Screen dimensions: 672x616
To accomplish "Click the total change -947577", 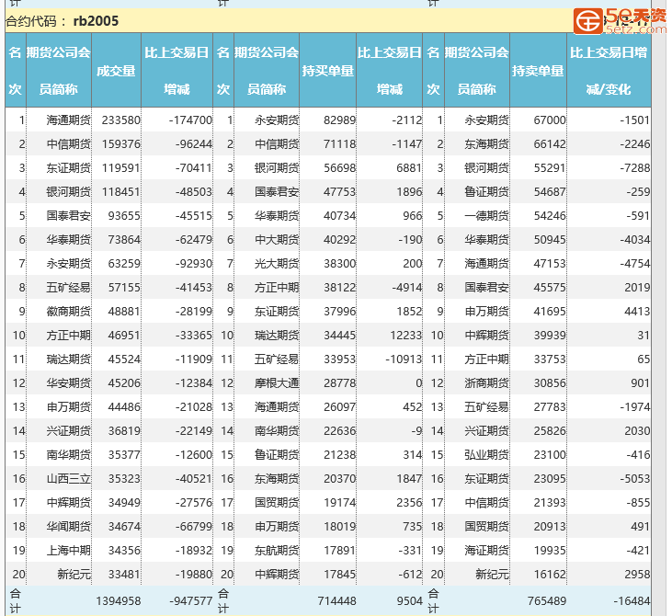I will pos(190,601).
